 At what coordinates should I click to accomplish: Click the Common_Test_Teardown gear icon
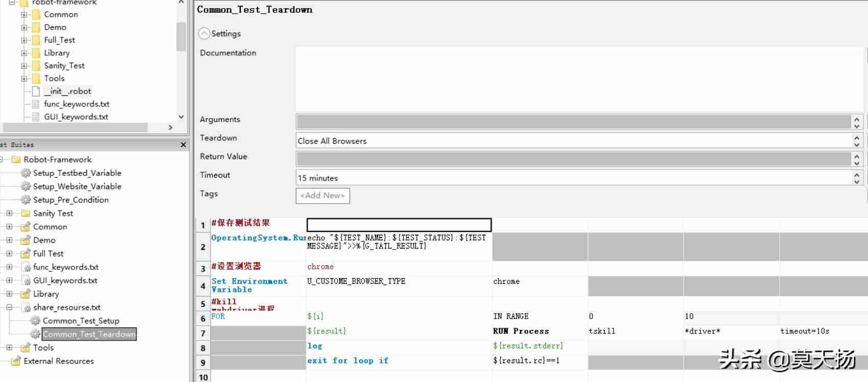click(x=35, y=334)
